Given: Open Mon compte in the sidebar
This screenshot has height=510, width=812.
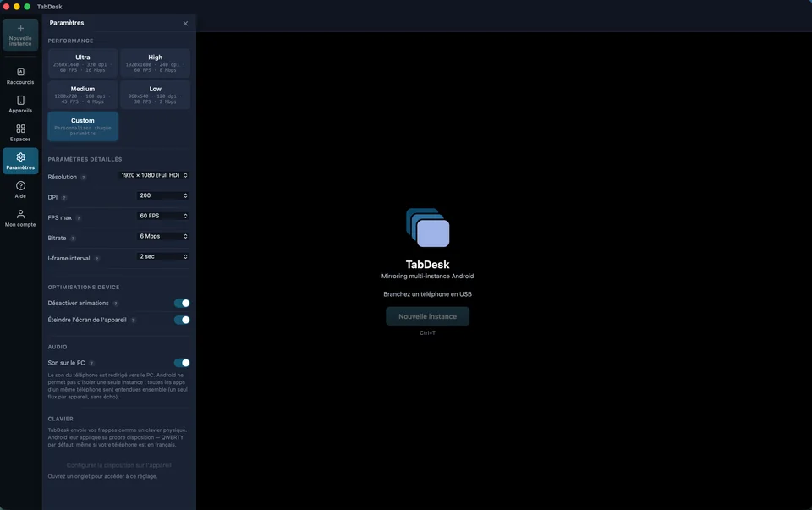Looking at the screenshot, I should point(20,218).
